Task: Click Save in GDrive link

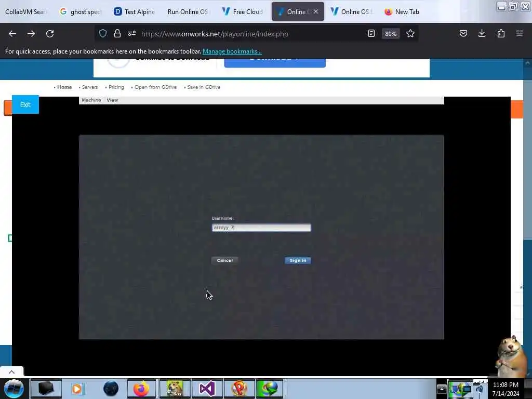Action: coord(204,87)
